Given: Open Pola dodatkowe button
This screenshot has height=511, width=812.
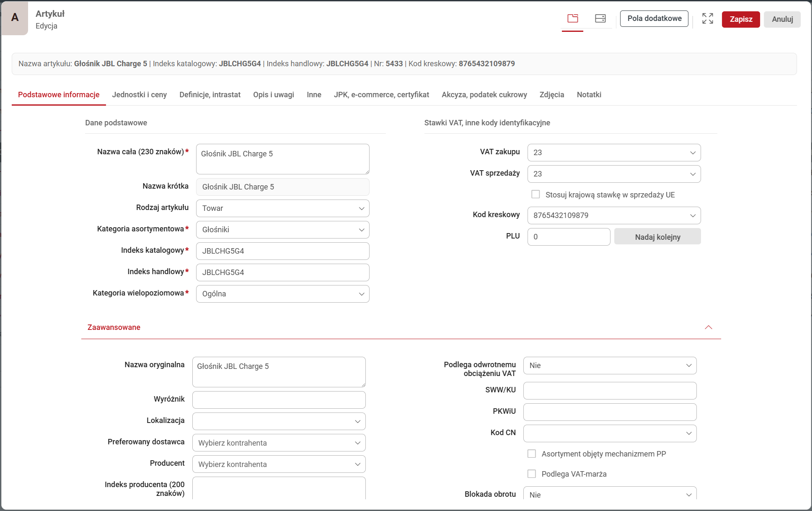Looking at the screenshot, I should point(654,18).
